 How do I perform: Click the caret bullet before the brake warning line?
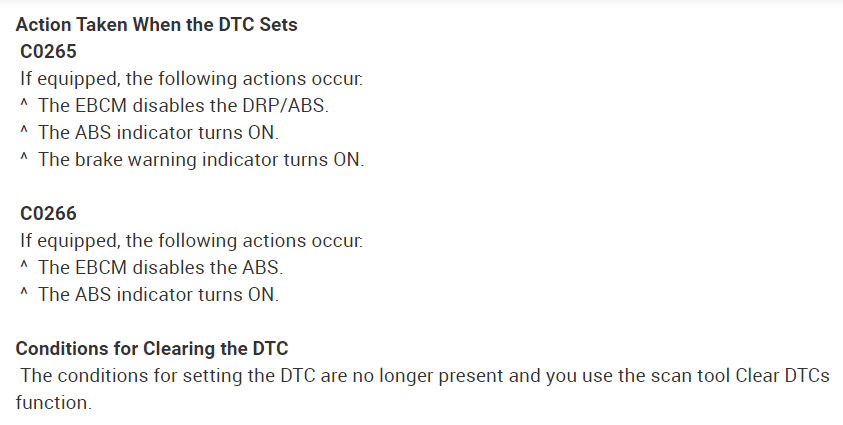click(x=23, y=159)
